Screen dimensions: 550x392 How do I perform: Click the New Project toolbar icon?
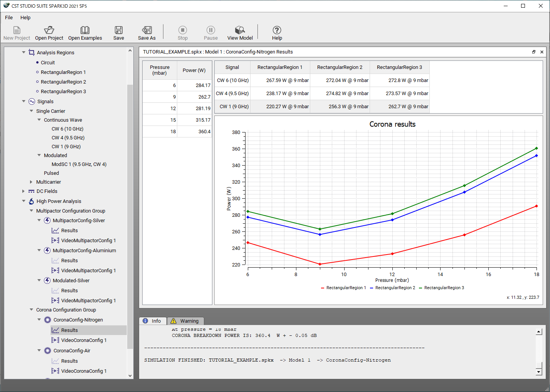click(17, 30)
